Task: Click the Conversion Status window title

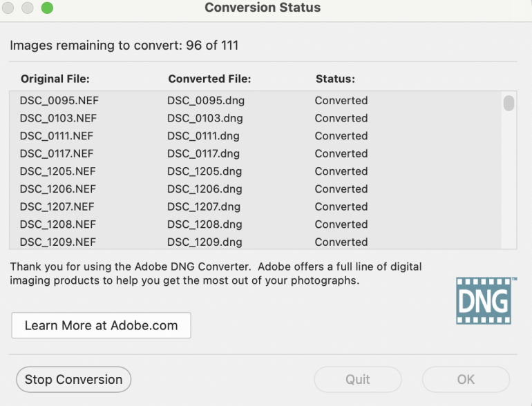Action: pos(263,8)
